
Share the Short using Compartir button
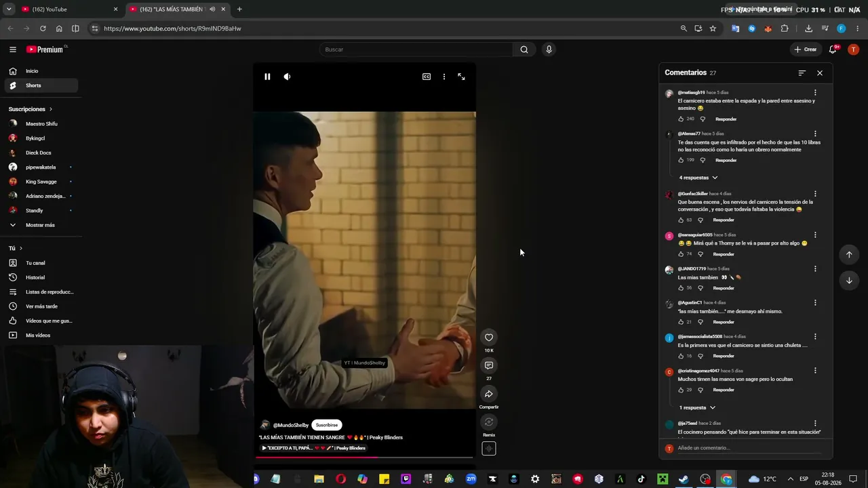(489, 394)
